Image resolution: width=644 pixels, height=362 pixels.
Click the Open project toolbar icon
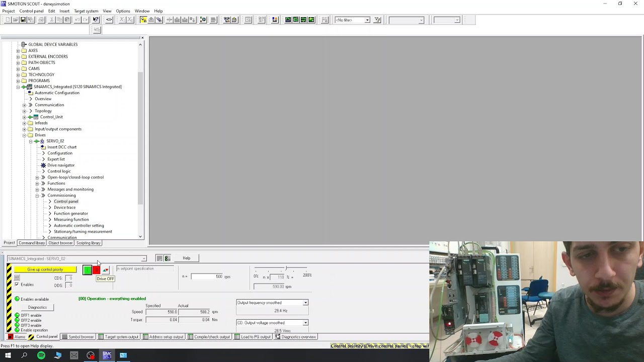[x=15, y=20]
